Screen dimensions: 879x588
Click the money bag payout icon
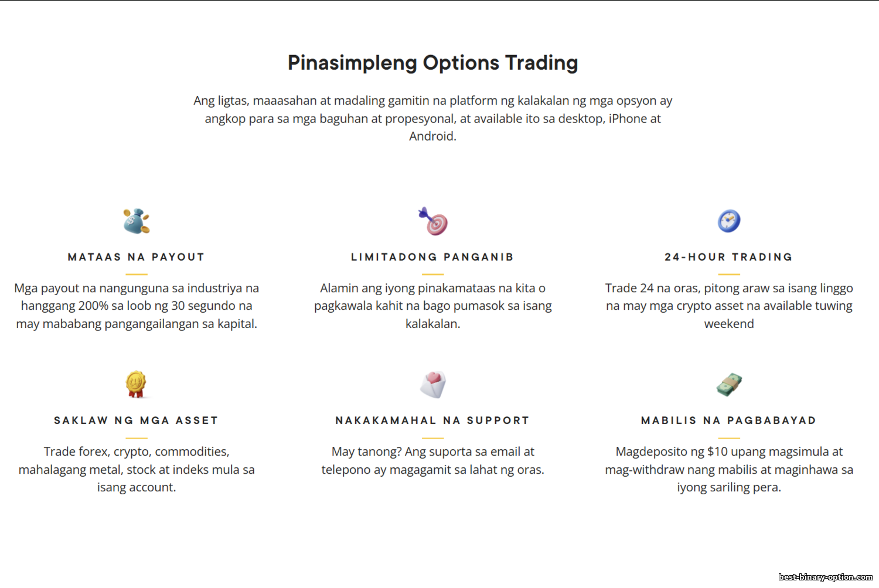click(137, 221)
